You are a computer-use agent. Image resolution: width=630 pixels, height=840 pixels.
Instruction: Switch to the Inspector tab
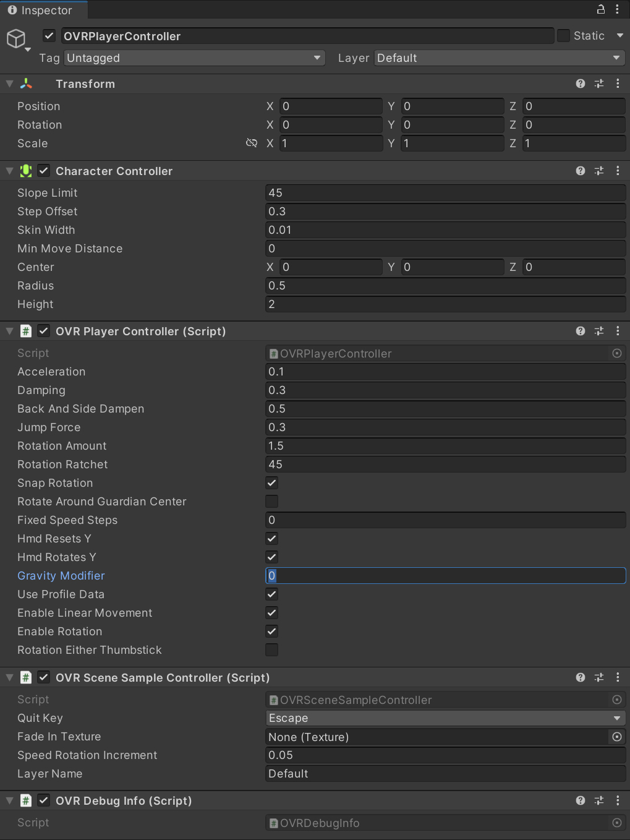tap(43, 10)
